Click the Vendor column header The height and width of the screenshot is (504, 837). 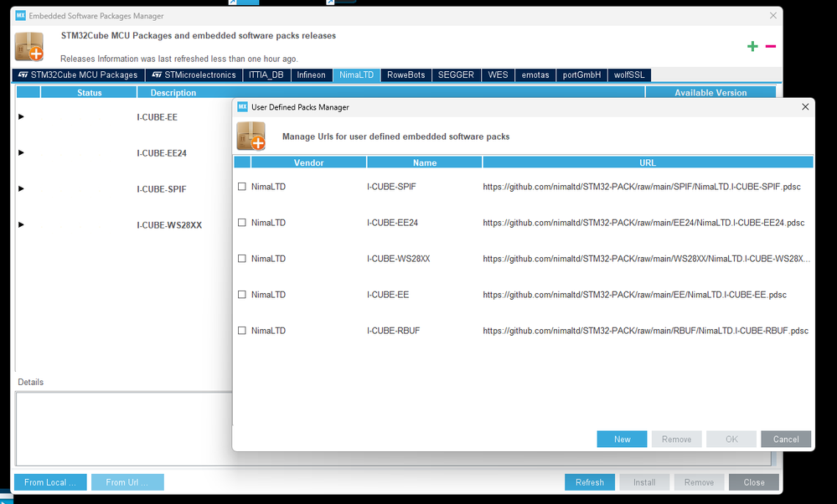coord(308,162)
